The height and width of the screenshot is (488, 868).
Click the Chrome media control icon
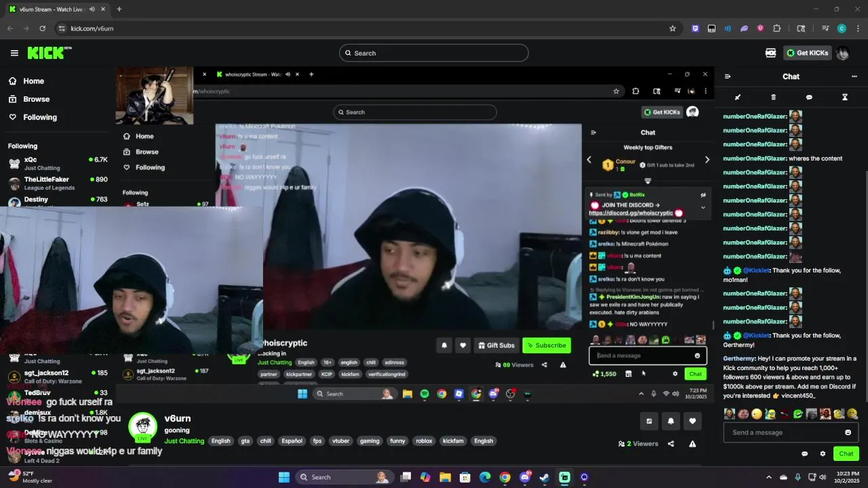click(825, 28)
